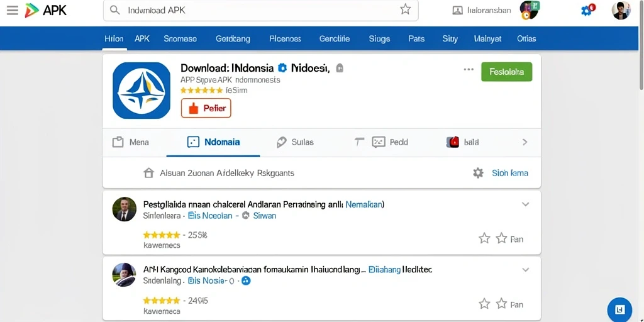Open the user profile avatar
644x322 pixels.
pyautogui.click(x=621, y=10)
